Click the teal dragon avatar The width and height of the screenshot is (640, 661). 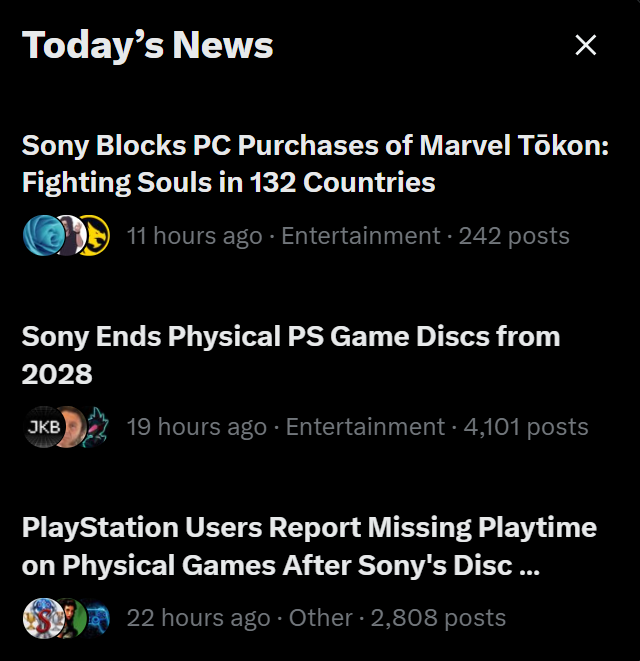[98, 427]
